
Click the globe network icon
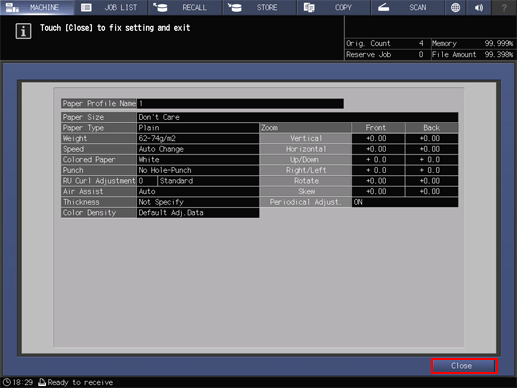(455, 7)
